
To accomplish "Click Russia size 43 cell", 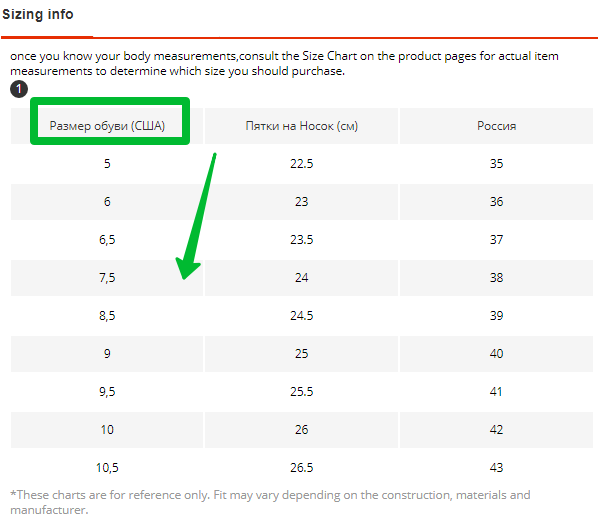I will [x=496, y=468].
